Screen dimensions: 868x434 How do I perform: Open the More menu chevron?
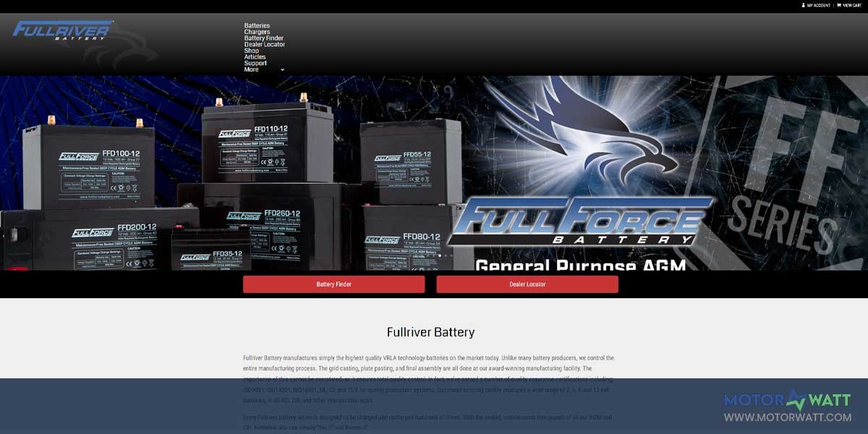click(281, 69)
